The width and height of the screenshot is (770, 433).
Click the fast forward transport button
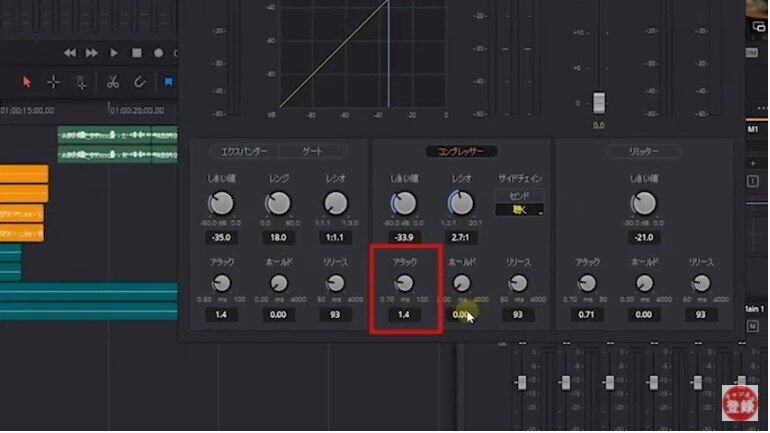pos(91,53)
